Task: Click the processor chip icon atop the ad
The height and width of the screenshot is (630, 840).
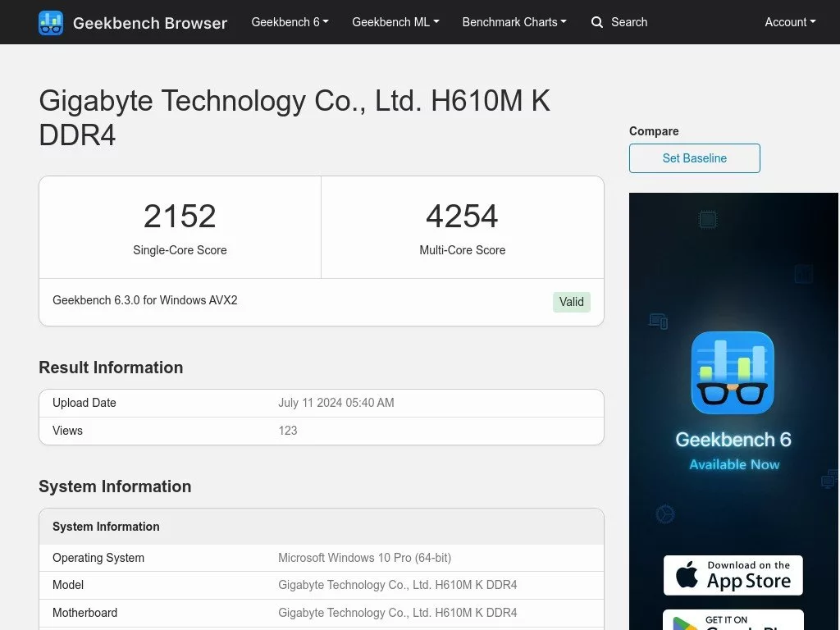Action: 707,219
